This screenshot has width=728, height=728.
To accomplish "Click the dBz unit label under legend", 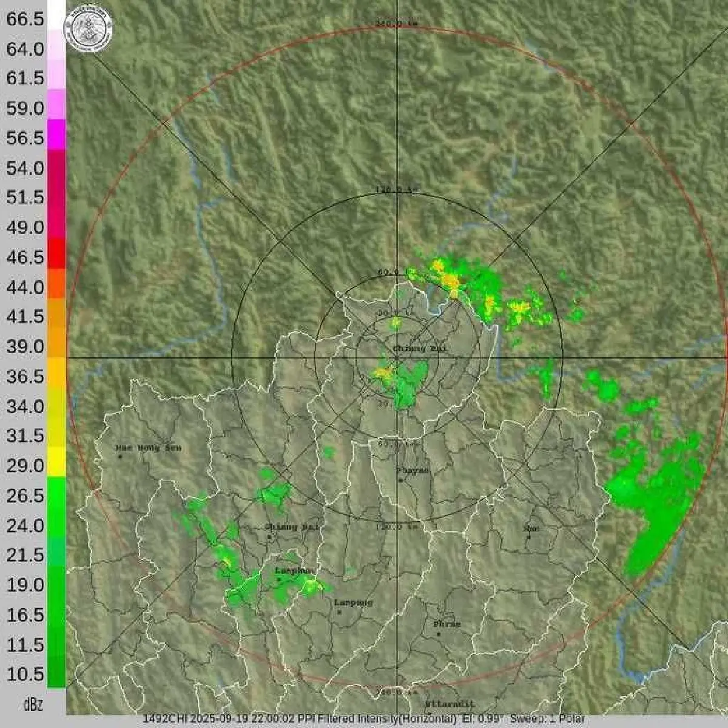I will click(33, 704).
